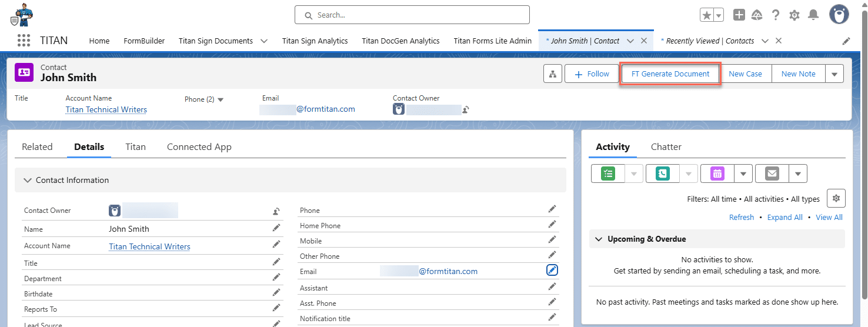Click change owner icon in header
This screenshot has height=327, width=868.
(466, 109)
